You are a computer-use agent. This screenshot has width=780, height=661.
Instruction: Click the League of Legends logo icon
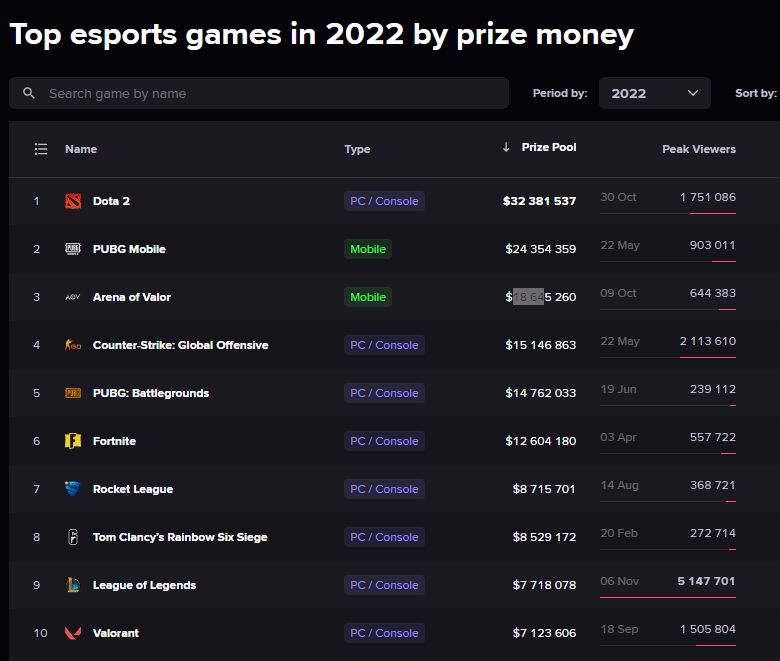[72, 585]
